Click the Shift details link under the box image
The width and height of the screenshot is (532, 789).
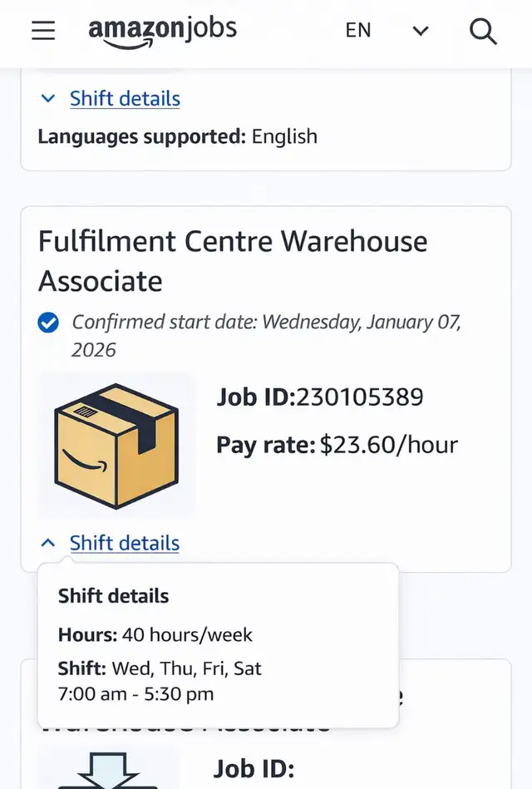point(125,543)
